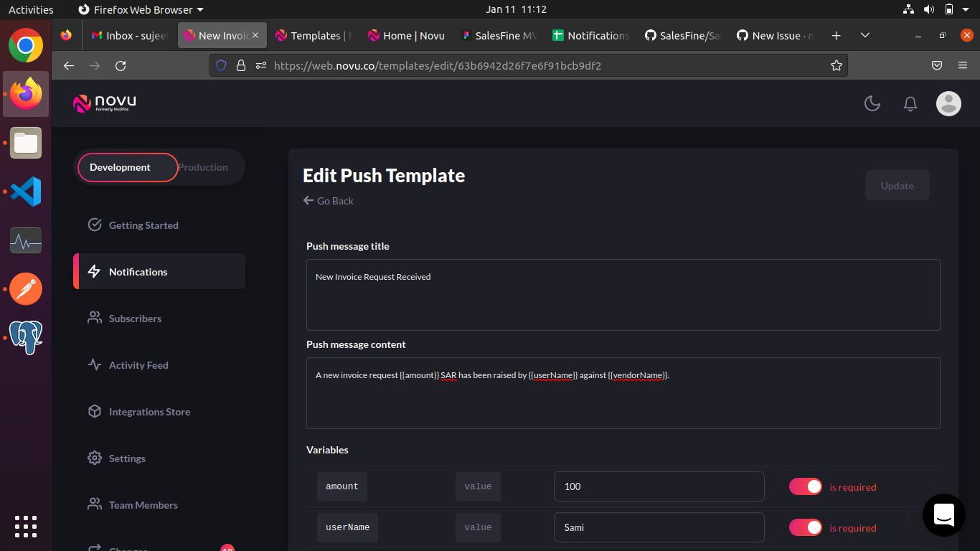View Team Members in the sidebar
The image size is (980, 551).
(x=143, y=504)
